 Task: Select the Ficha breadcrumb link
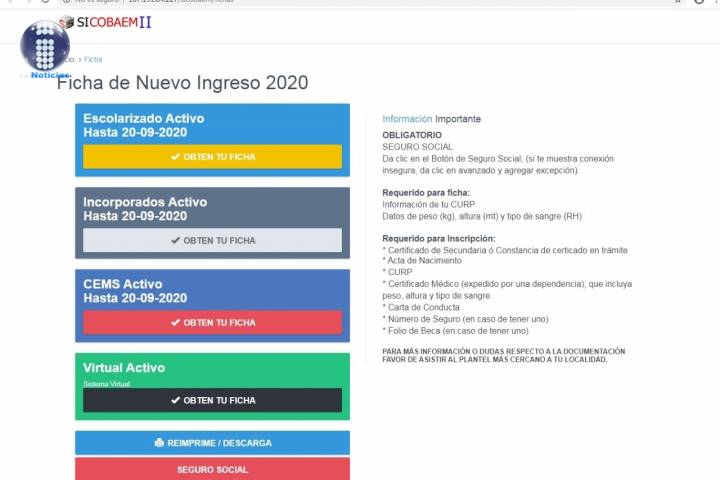coord(93,60)
